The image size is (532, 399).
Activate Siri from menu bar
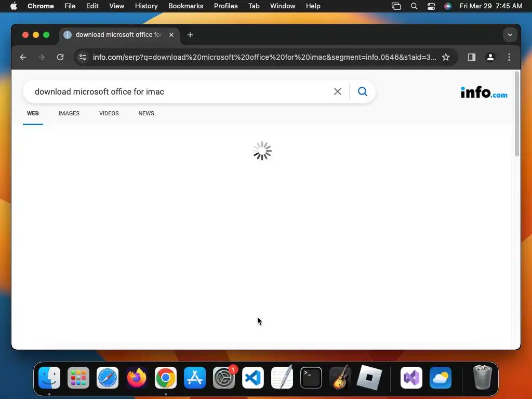click(x=448, y=6)
